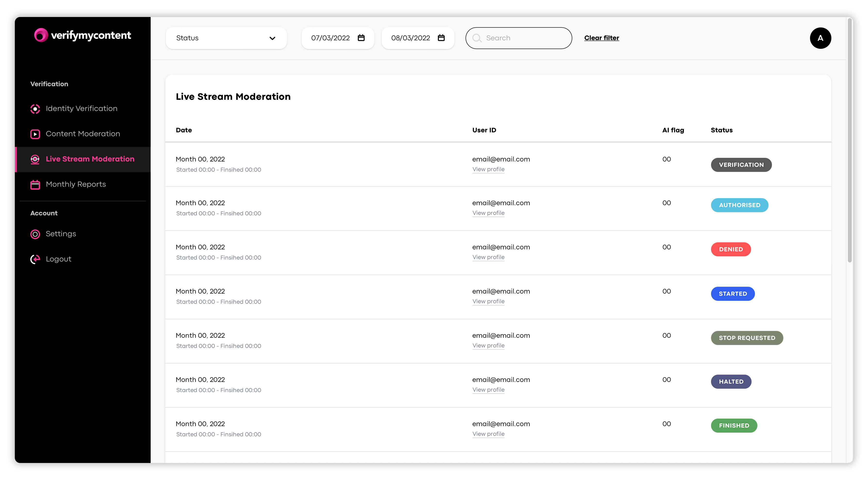This screenshot has width=868, height=480.
Task: Click AI flag '00' in AUTHORISED row
Action: point(666,203)
